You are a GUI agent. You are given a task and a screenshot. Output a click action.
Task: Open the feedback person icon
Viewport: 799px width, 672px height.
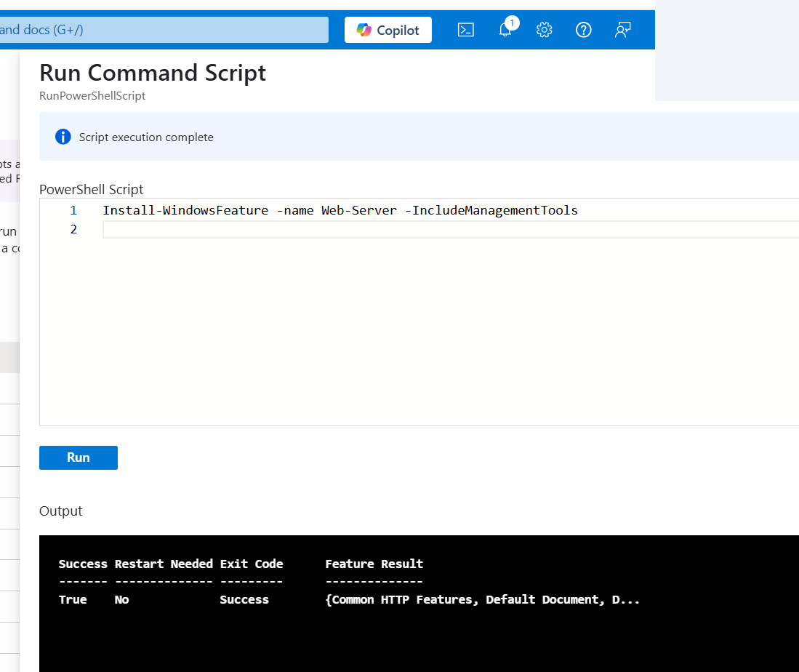click(622, 30)
